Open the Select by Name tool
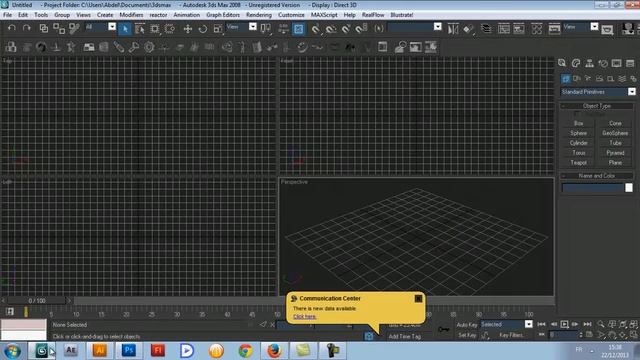 tap(140, 29)
